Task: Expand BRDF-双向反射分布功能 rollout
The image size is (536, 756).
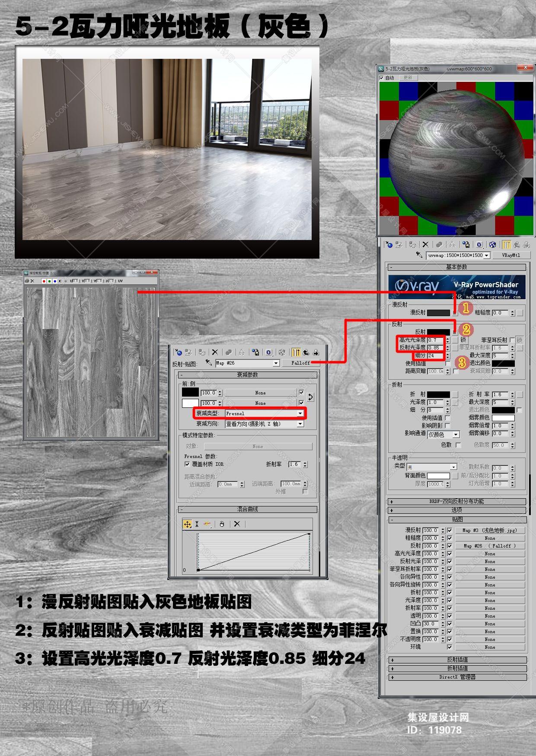Action: [456, 502]
